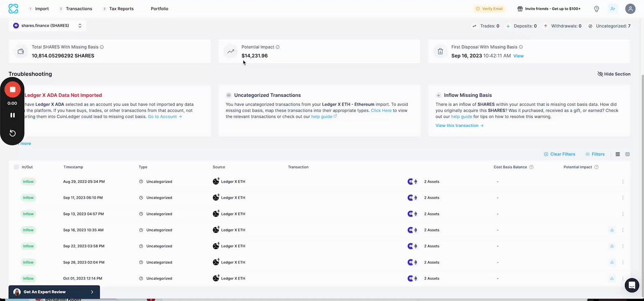
Task: Click warning icon on Sep 16 row
Action: 612,230
